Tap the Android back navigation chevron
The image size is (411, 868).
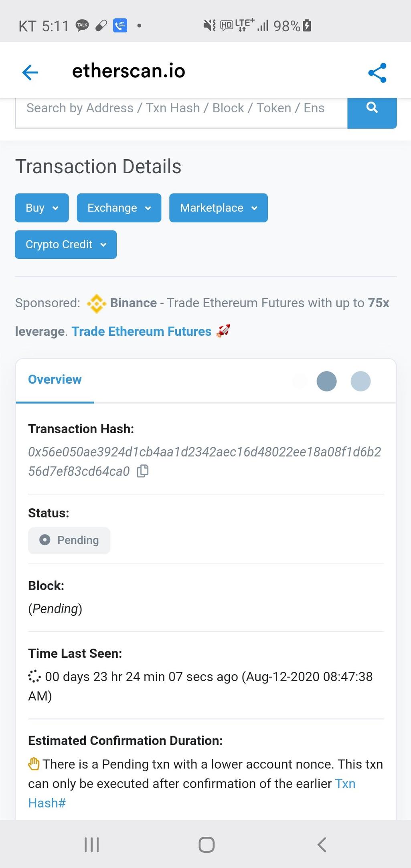click(x=322, y=844)
